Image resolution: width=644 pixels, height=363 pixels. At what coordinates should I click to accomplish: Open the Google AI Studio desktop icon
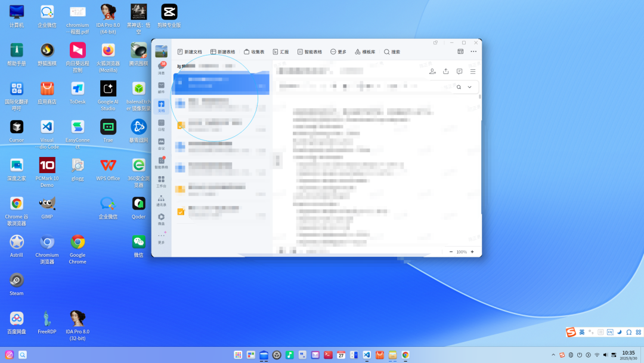click(108, 96)
